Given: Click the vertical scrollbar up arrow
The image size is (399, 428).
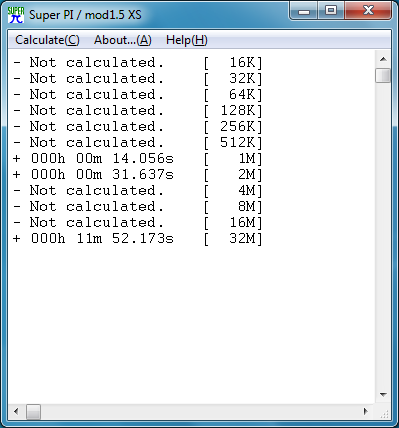Looking at the screenshot, I should pos(383,59).
